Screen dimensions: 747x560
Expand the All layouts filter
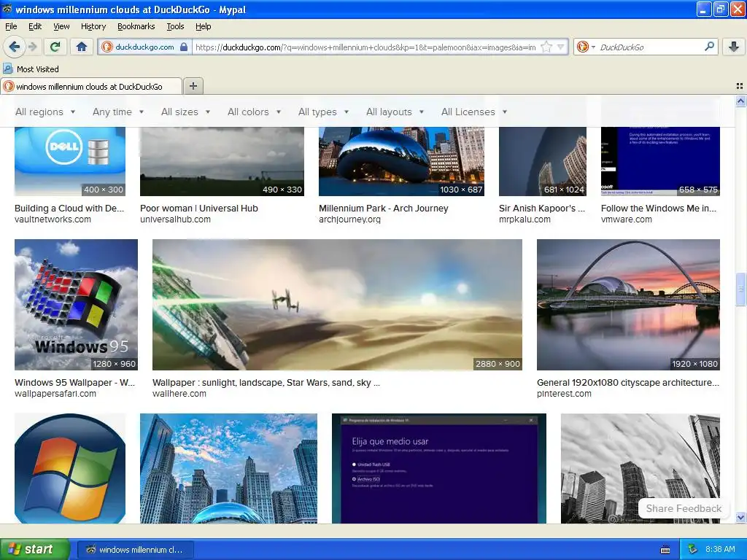395,112
